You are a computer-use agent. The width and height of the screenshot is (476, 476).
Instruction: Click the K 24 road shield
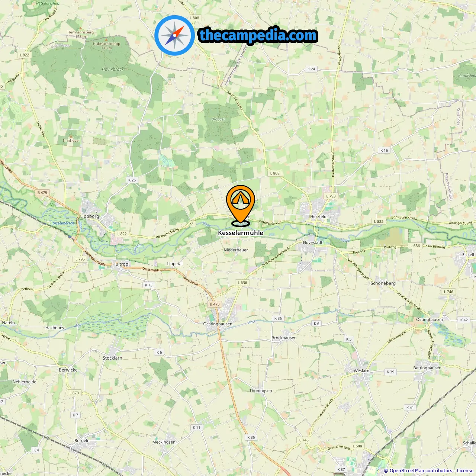coord(311,69)
